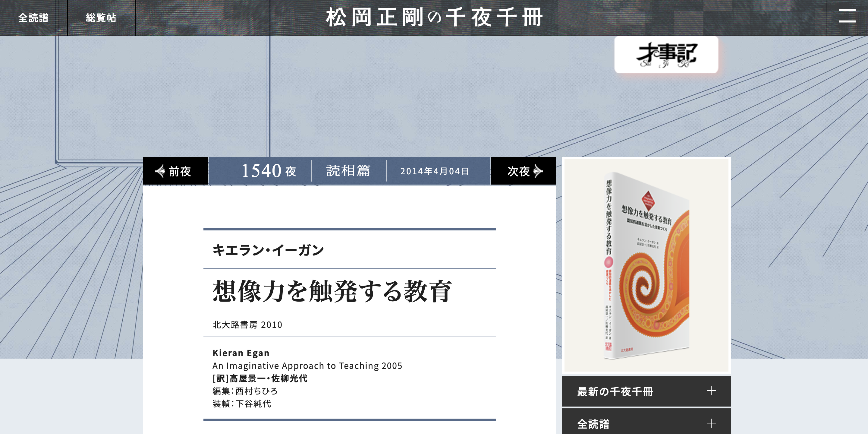Click the right arrow icon beside 次夜
Screen dimensions: 868x434
coord(539,171)
